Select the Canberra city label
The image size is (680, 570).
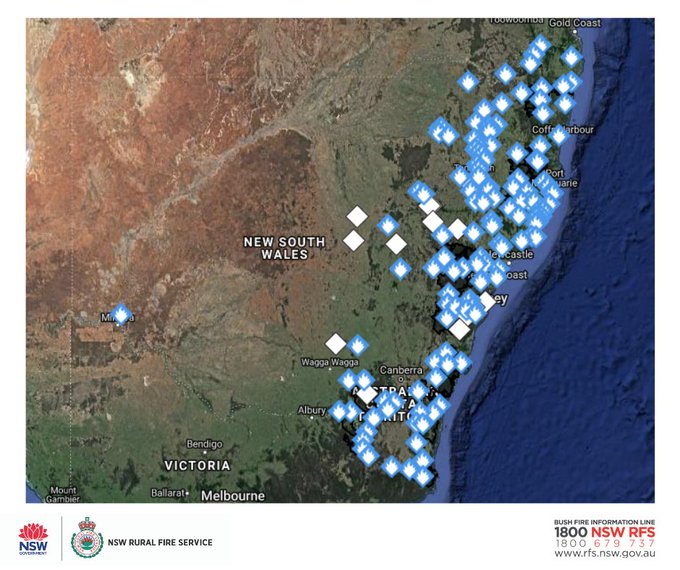coord(401,370)
